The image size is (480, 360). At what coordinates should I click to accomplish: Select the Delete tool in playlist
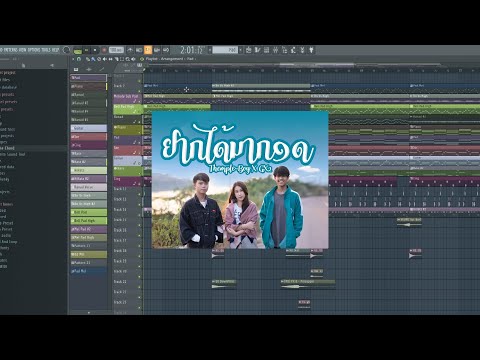click(x=99, y=59)
